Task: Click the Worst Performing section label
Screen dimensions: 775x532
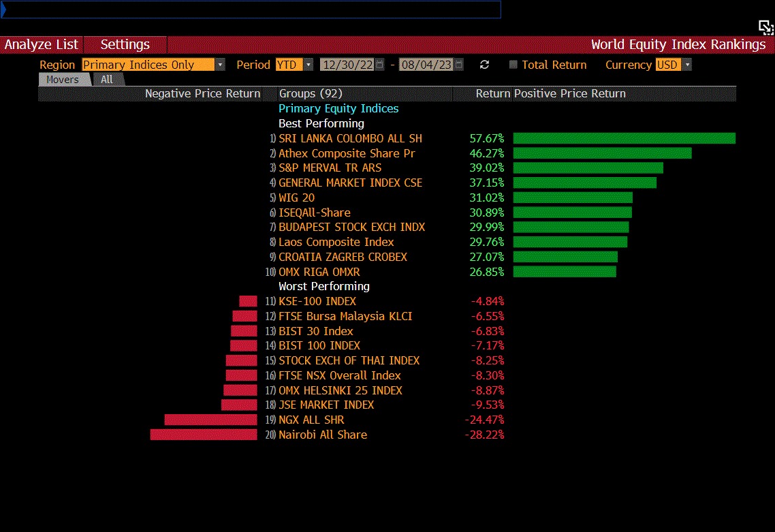Action: click(x=324, y=287)
